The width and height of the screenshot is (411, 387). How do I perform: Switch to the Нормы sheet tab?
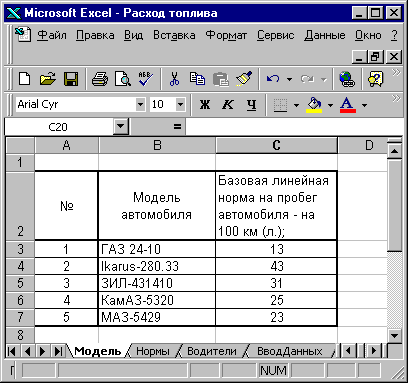coord(153,351)
